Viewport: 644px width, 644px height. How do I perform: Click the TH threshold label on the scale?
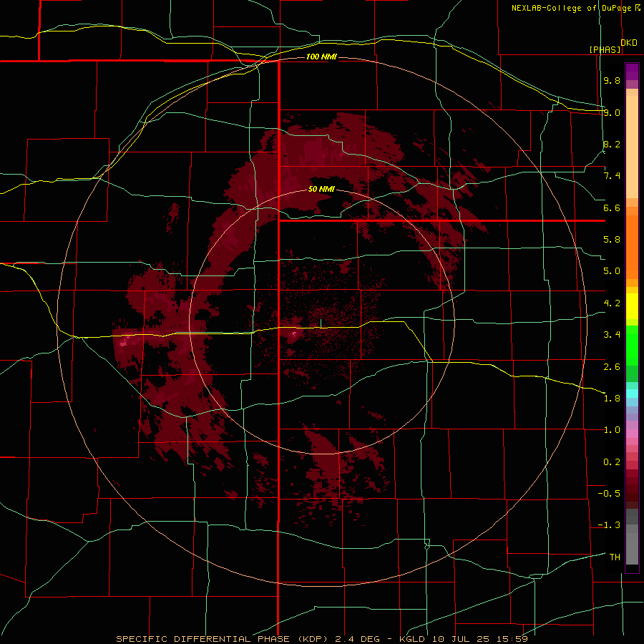pos(615,557)
